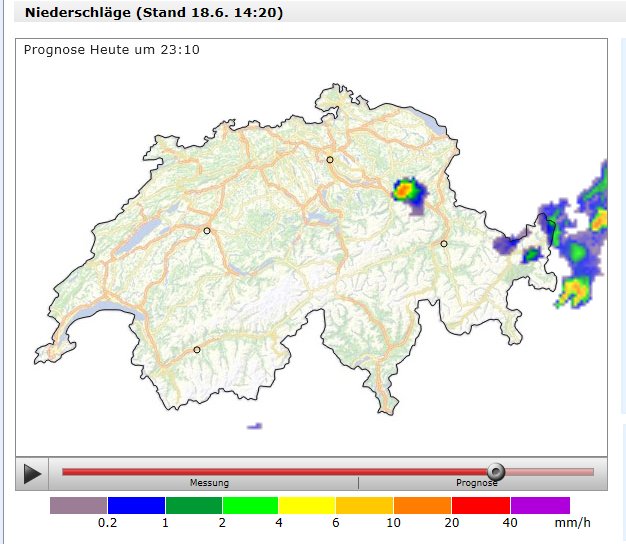Click the rain cell over eastern Switzerland
The width and height of the screenshot is (626, 544).
407,191
